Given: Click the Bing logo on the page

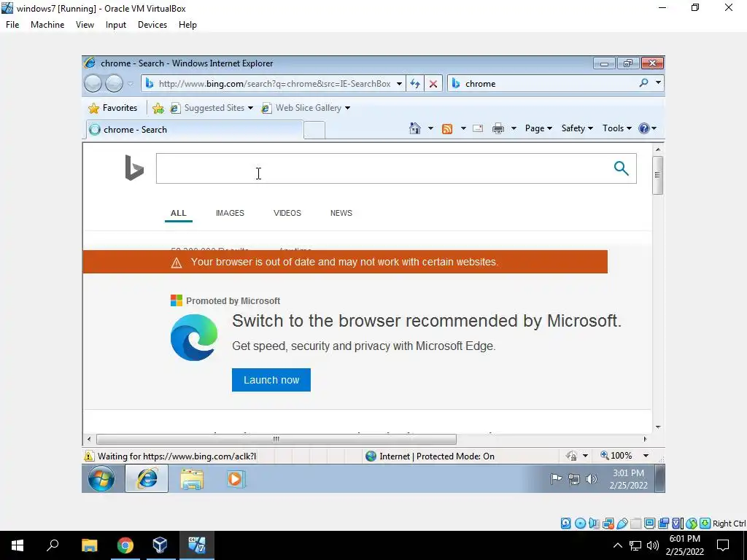Looking at the screenshot, I should [x=134, y=168].
